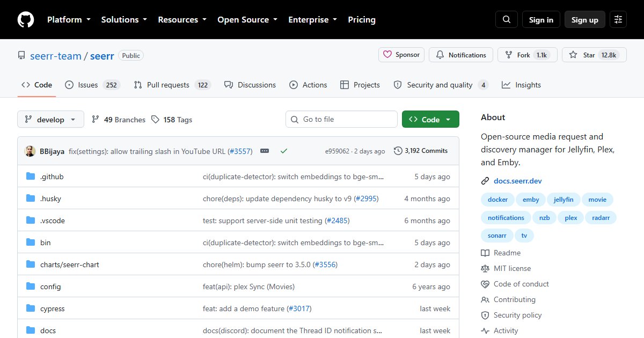This screenshot has width=644, height=338.
Task: Expand the Enterprise menu
Action: 313,20
